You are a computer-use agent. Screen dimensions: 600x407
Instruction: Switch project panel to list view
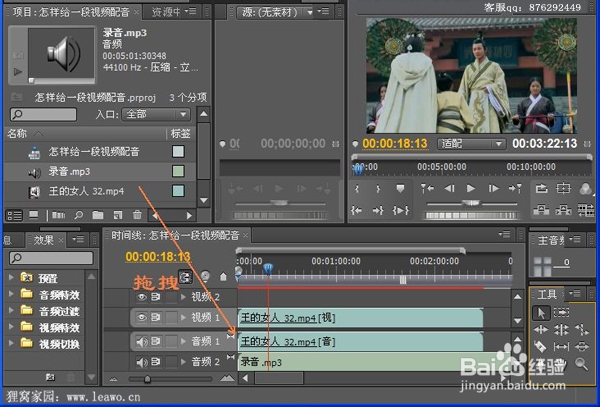click(x=14, y=215)
